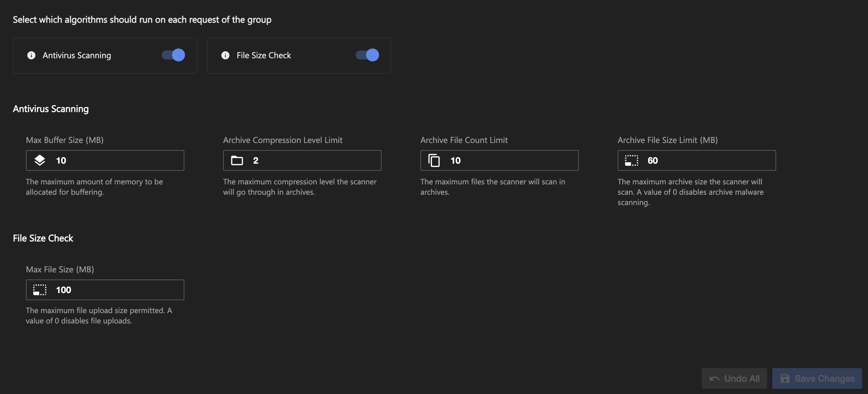
Task: Click the 'Antivirus Scanning' card label text
Action: [x=77, y=55]
